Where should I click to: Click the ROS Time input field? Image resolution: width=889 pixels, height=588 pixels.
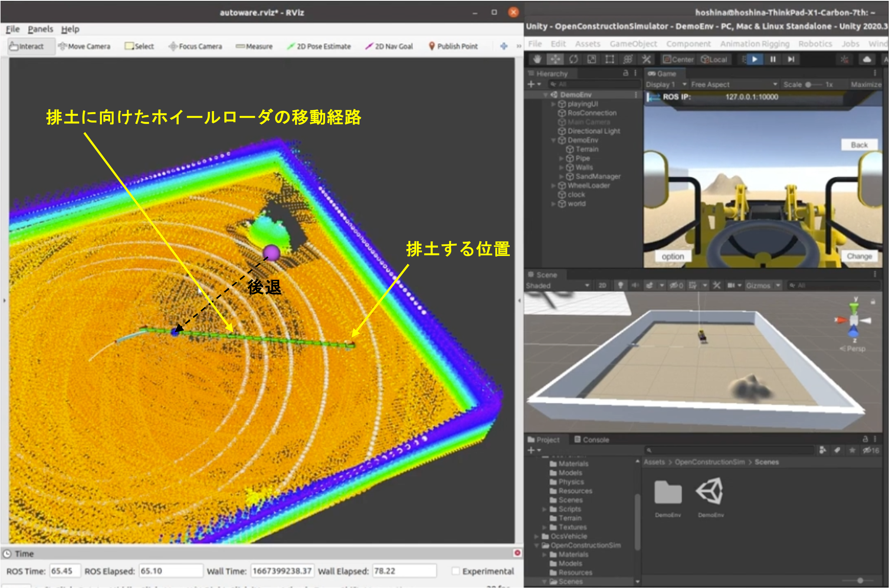(64, 571)
